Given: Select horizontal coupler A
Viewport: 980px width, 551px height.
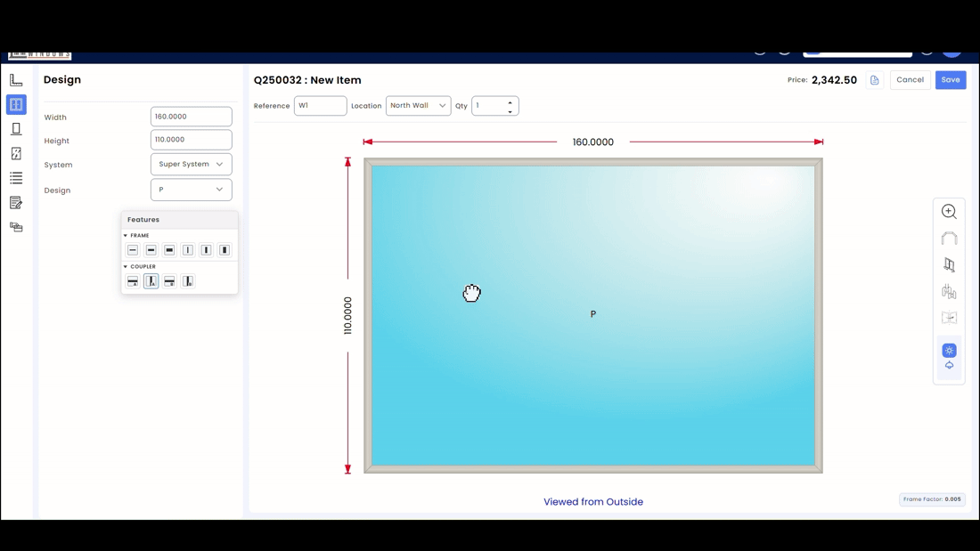Looking at the screenshot, I should coord(133,281).
